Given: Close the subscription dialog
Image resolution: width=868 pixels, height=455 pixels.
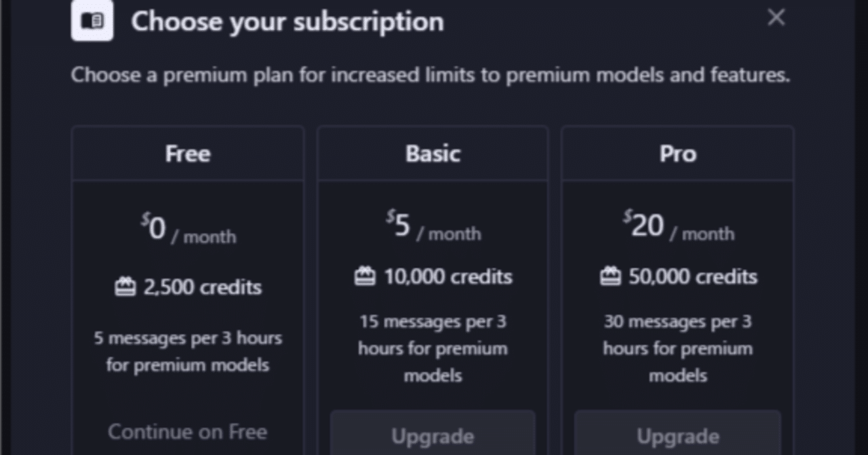Looking at the screenshot, I should 776,18.
